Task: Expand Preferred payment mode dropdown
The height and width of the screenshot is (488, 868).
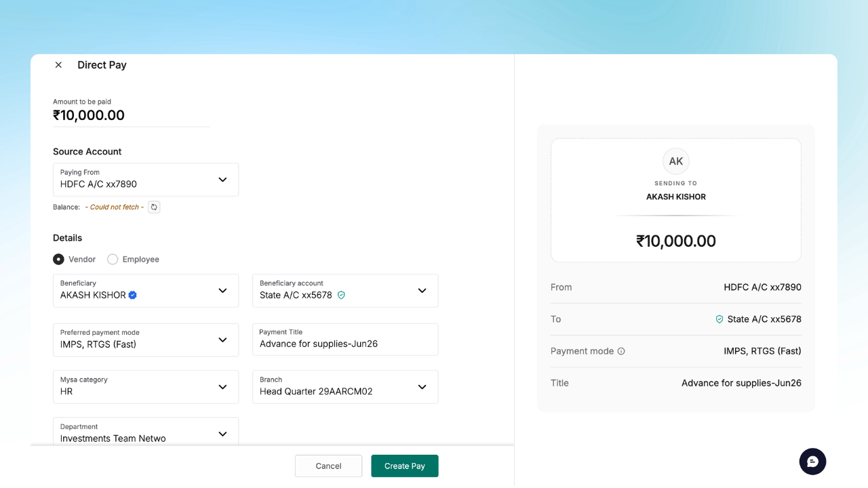Action: [146, 340]
